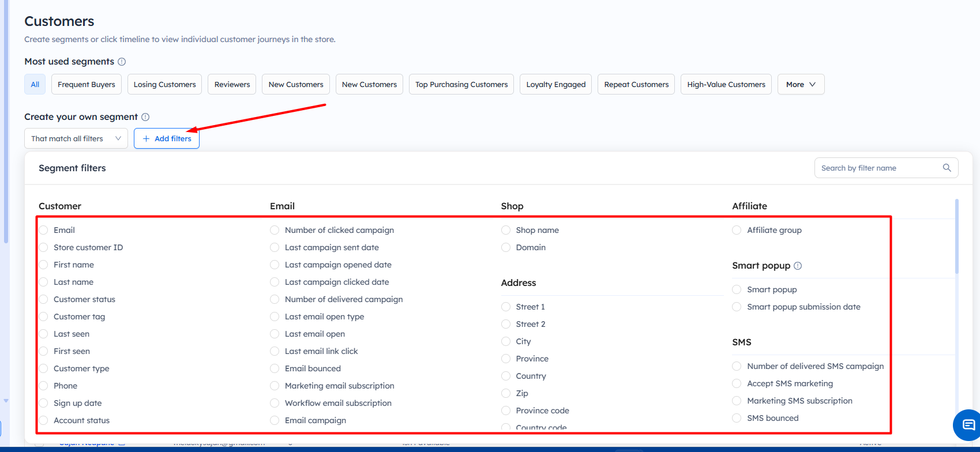The image size is (980, 452).
Task: Click info icon beside Most used segments
Action: tap(122, 62)
